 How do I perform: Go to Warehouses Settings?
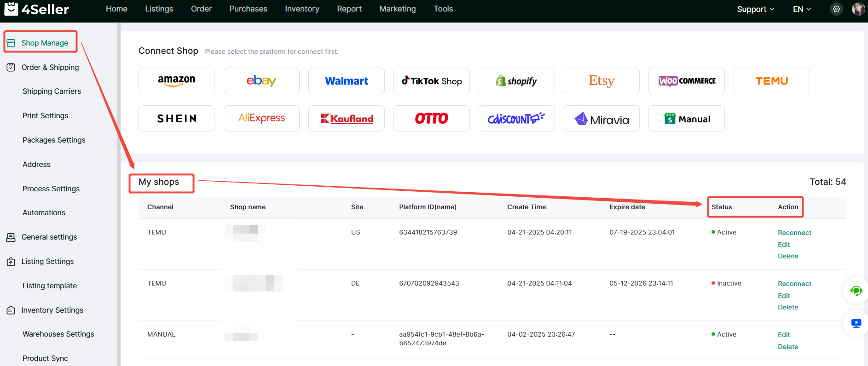pos(58,334)
